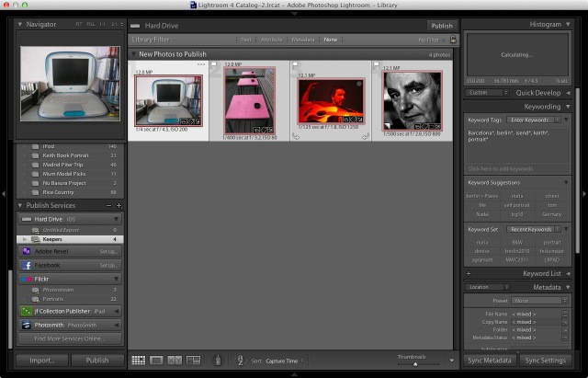Toggle flag on black-and-white portrait
Viewport: 588px width, 378px height.
click(376, 64)
